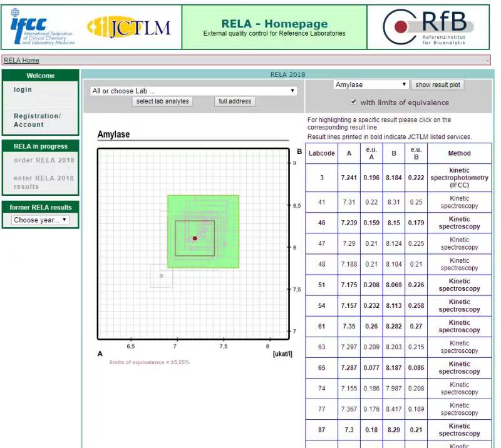Open the 'All or choose Lab' dropdown

click(x=194, y=91)
